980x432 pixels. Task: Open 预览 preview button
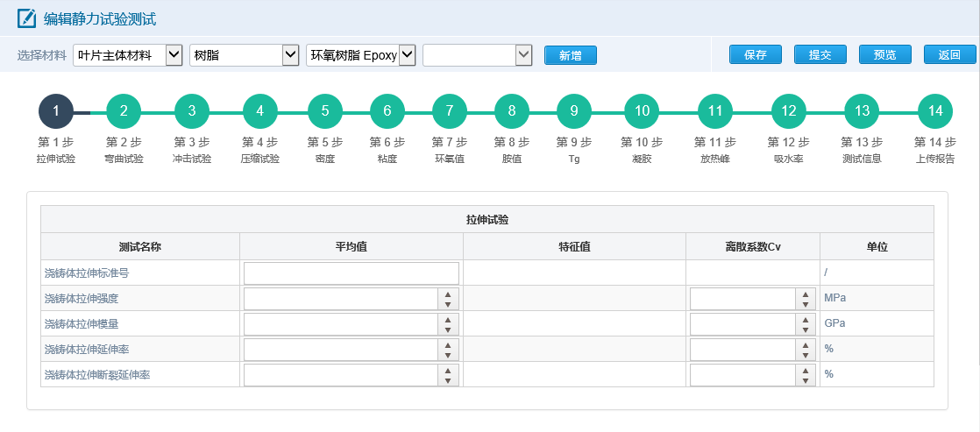coord(885,54)
